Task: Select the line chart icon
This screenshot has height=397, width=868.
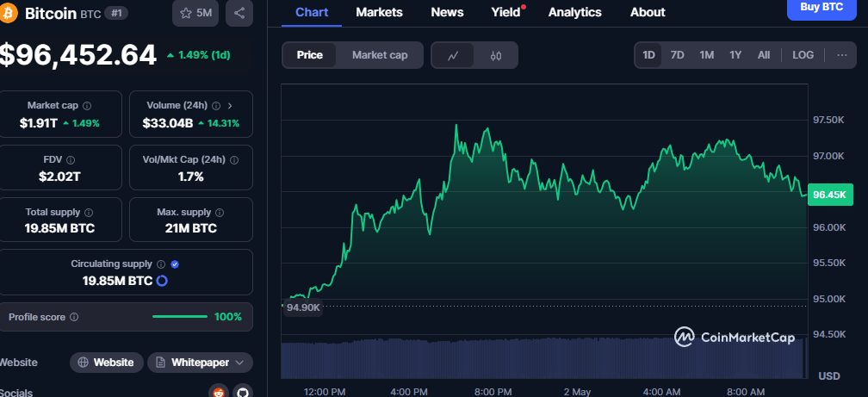Action: [453, 55]
